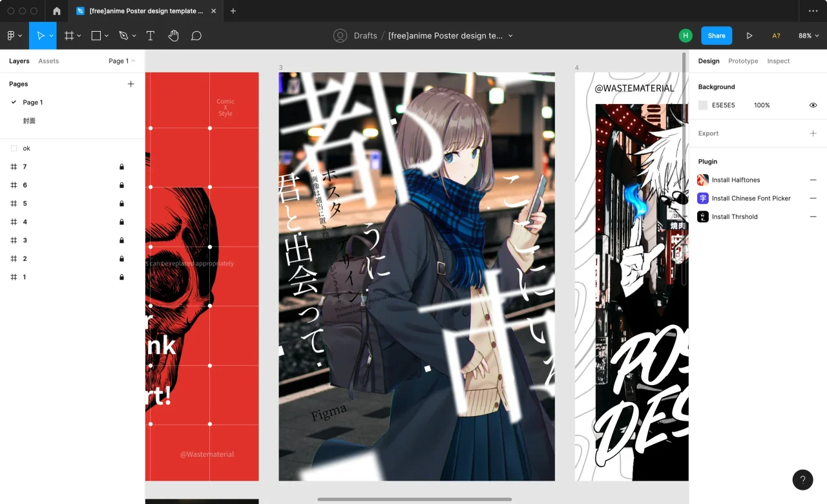Click the drafts owner avatar icon

point(340,36)
